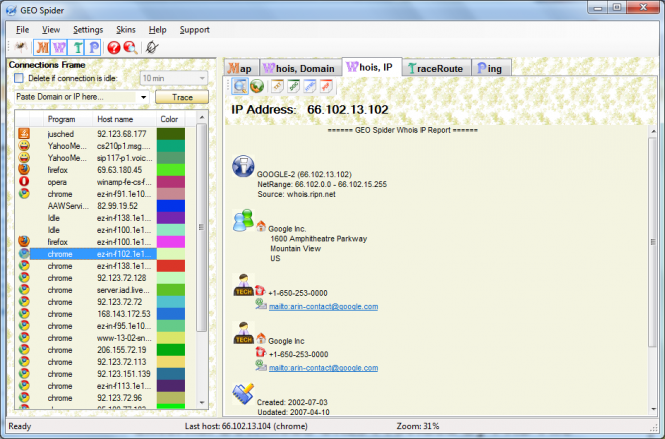The image size is (665, 439).
Task: Click the Yahoo smiley icon for sip117-p1 row
Action: coord(24,157)
